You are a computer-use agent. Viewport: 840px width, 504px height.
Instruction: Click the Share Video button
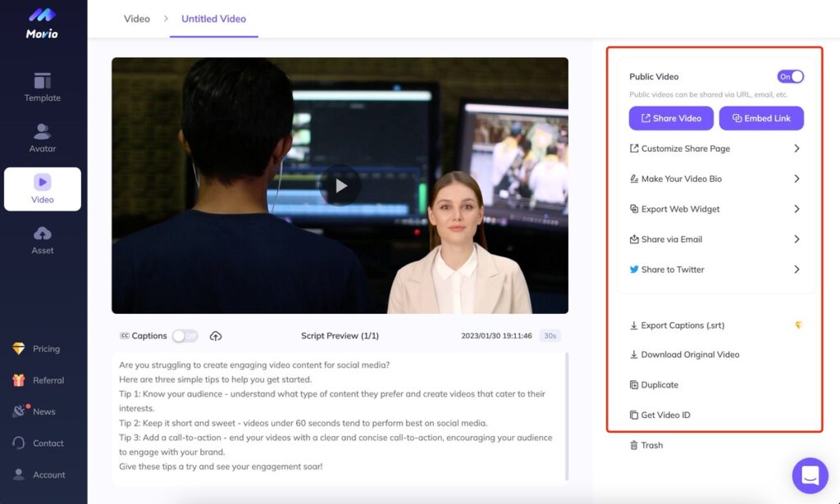coord(671,118)
